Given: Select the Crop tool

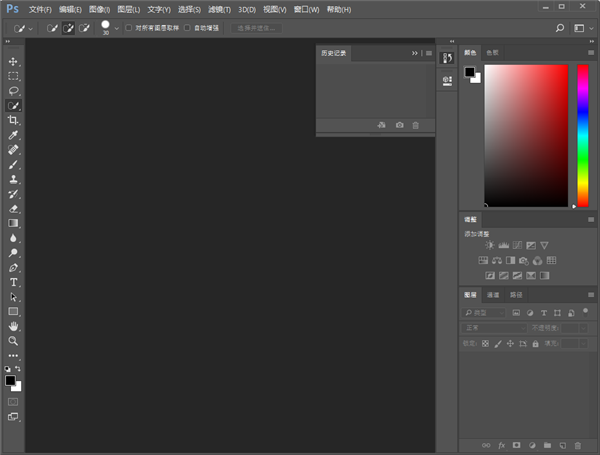Looking at the screenshot, I should pos(14,120).
